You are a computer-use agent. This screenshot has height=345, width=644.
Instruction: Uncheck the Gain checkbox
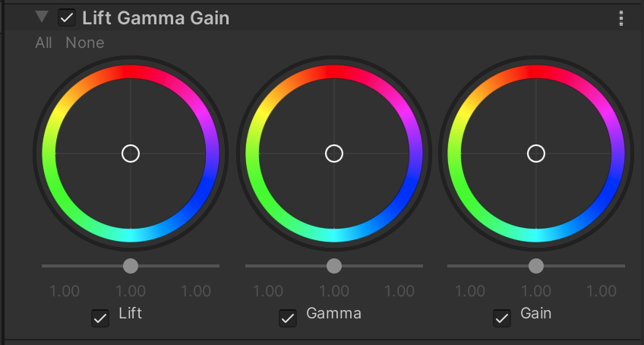pos(502,318)
